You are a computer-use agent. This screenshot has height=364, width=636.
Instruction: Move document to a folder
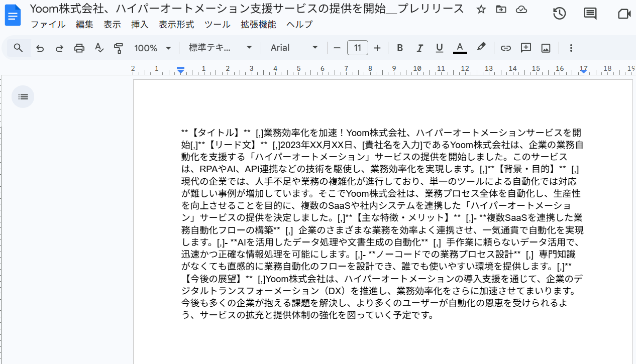click(501, 9)
